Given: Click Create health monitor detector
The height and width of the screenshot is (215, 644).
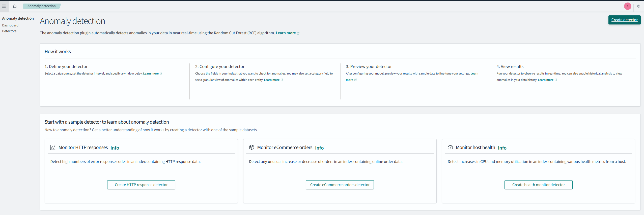Looking at the screenshot, I should 538,185.
